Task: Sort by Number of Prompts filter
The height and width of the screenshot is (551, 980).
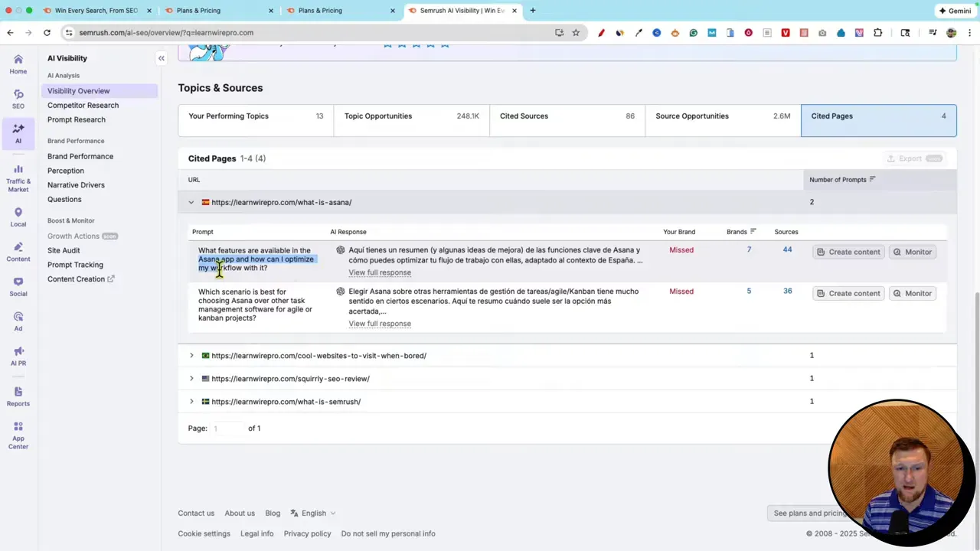Action: pos(871,179)
